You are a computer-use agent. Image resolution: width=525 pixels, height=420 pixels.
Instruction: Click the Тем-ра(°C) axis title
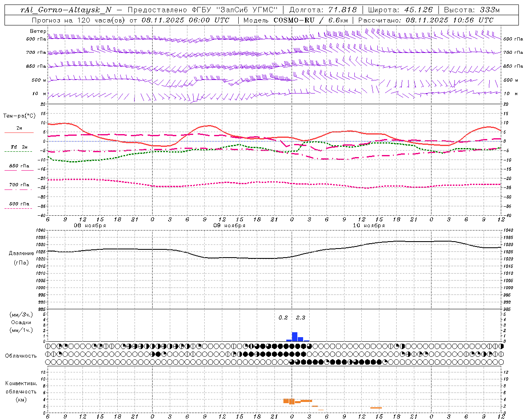(x=19, y=116)
